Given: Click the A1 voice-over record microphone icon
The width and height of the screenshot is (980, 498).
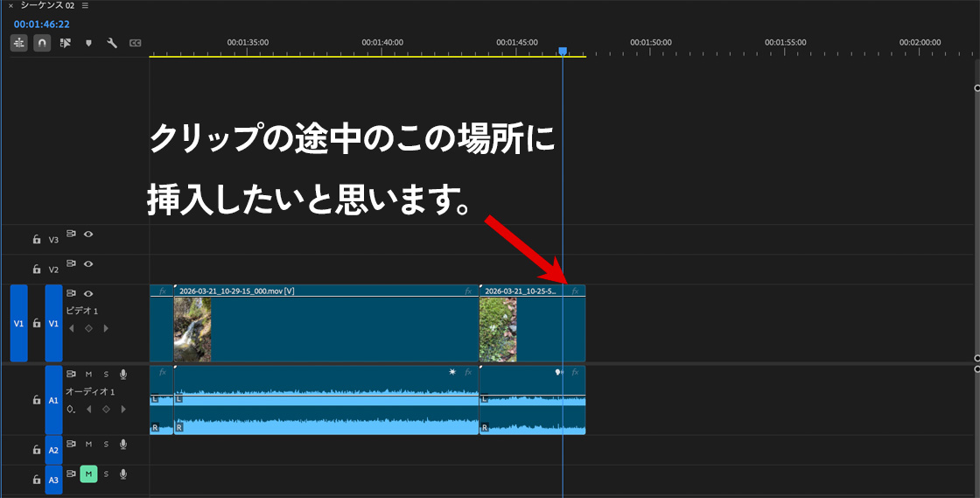Looking at the screenshot, I should click(123, 374).
